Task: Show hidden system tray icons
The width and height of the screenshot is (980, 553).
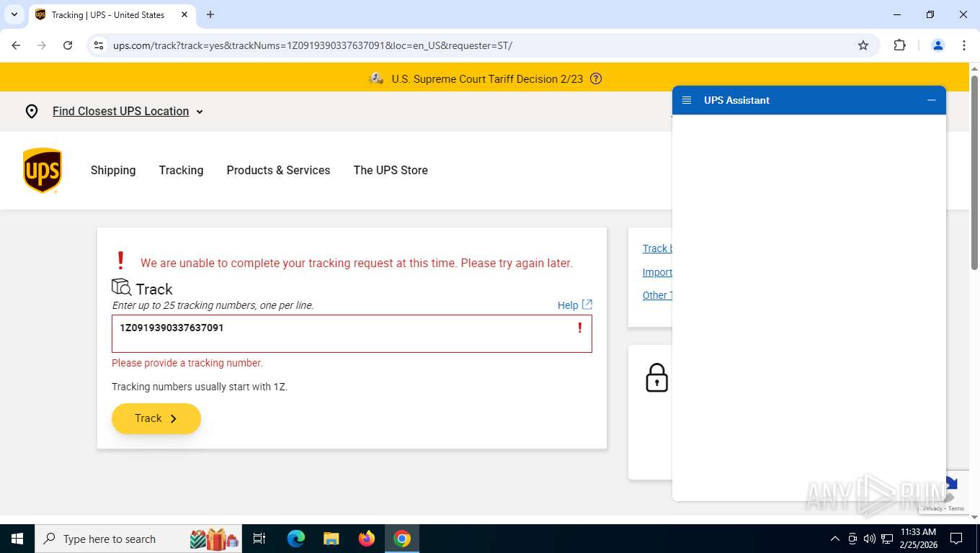Action: (x=834, y=539)
